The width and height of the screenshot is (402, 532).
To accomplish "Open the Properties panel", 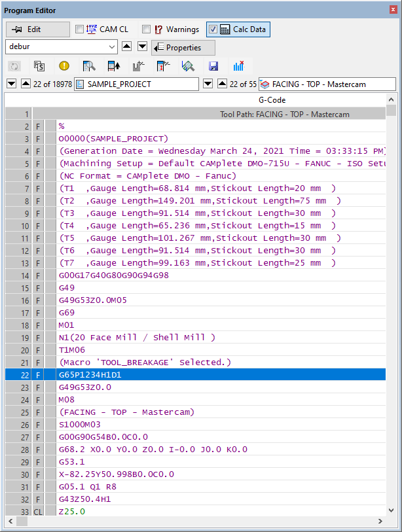I will pos(183,48).
